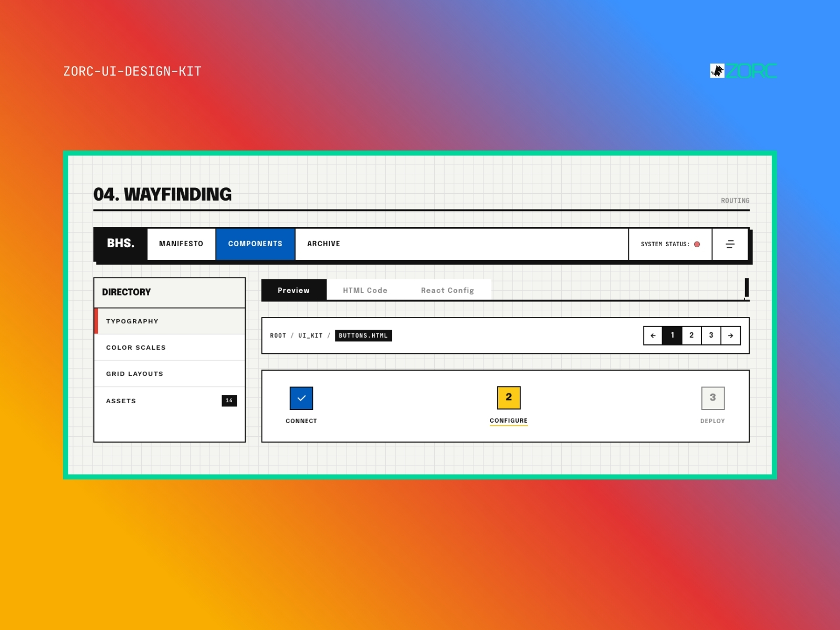Screen dimensions: 840x630
Task: Click the DEPLOY step label
Action: 712,421
